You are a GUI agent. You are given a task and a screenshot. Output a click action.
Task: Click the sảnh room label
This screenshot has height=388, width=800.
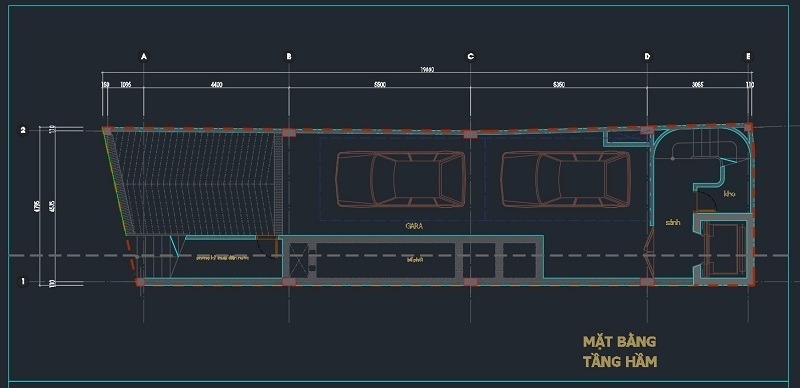pyautogui.click(x=673, y=223)
